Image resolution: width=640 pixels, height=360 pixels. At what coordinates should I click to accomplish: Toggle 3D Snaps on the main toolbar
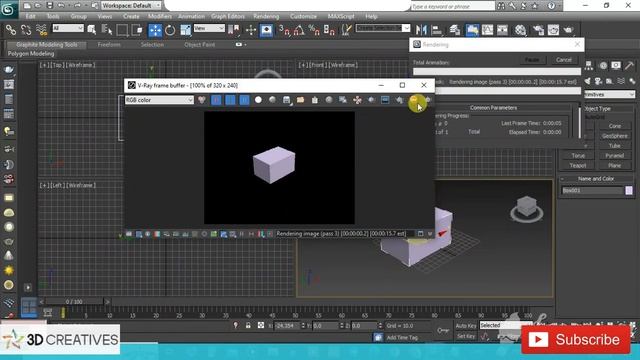(284, 30)
